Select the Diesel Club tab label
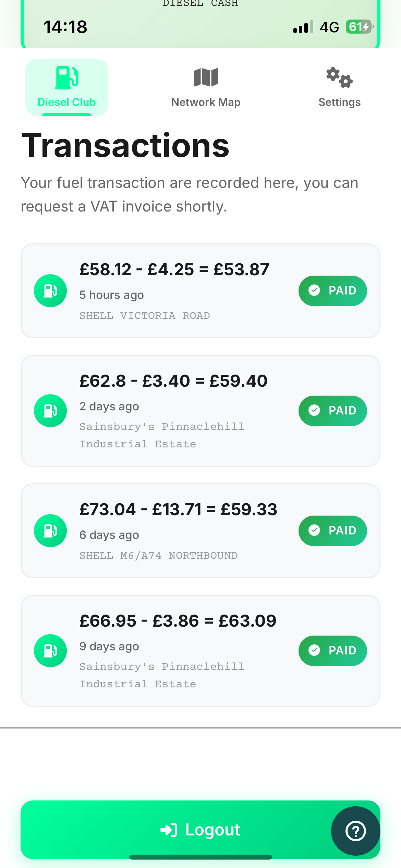 [x=67, y=102]
